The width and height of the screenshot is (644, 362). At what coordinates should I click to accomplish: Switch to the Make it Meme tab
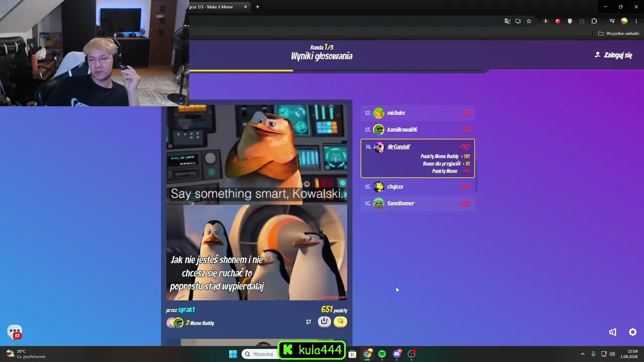click(217, 7)
